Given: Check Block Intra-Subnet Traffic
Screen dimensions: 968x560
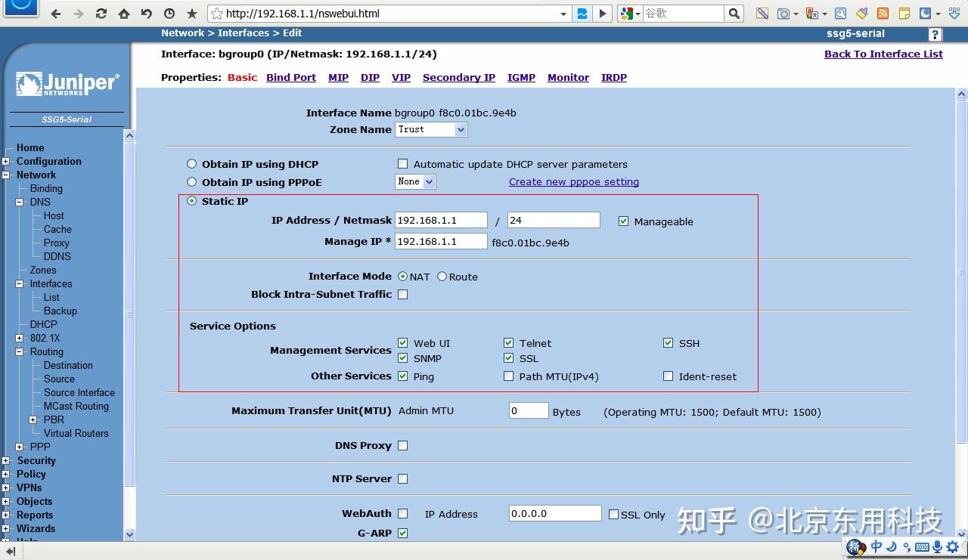Looking at the screenshot, I should (x=403, y=294).
